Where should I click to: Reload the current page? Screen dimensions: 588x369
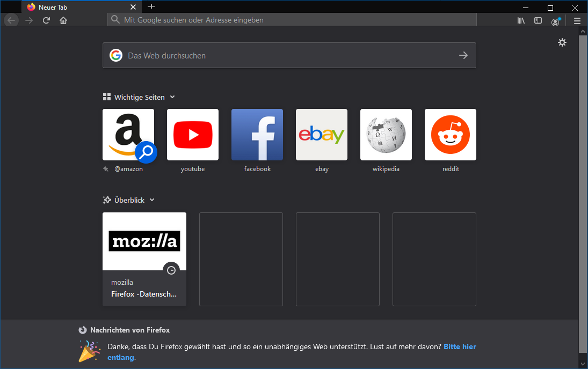46,20
